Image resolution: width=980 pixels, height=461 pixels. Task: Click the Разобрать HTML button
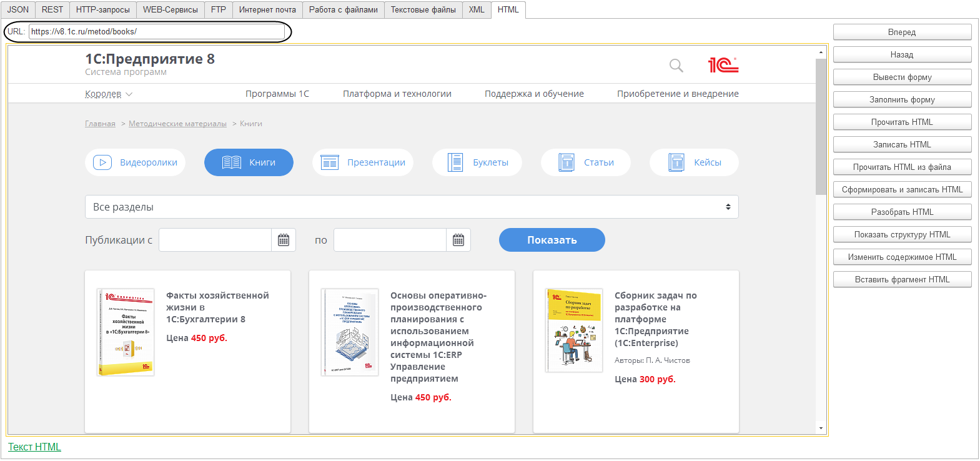point(902,212)
